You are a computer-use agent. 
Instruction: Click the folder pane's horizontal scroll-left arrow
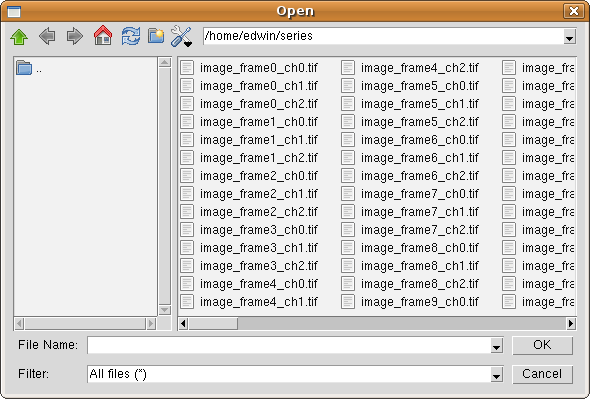tap(20, 324)
